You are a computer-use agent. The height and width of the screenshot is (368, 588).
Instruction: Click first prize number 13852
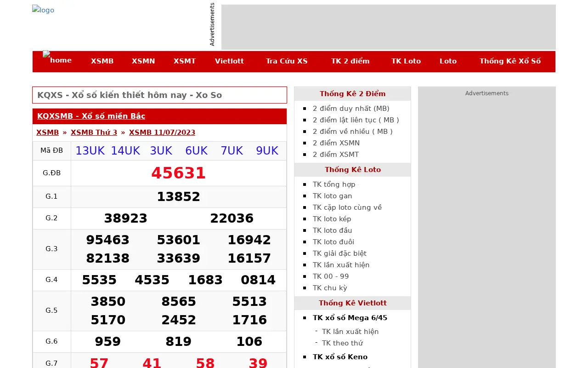pyautogui.click(x=179, y=197)
